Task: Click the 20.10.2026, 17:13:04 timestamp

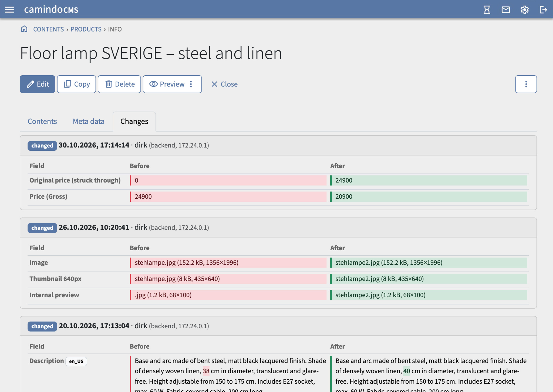Action: click(x=94, y=326)
